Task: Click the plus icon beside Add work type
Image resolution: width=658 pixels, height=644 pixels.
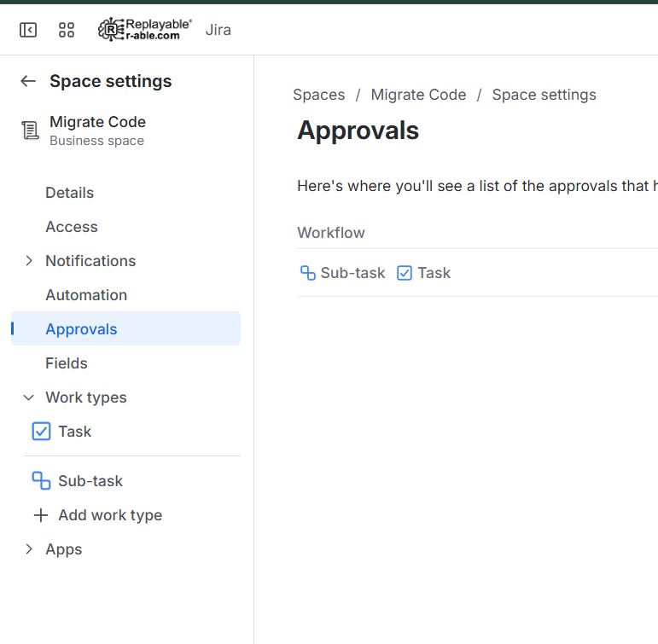Action: point(41,515)
